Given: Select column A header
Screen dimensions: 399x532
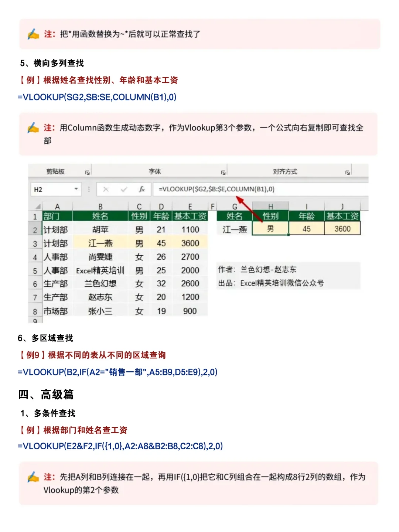Looking at the screenshot, I should (57, 207).
